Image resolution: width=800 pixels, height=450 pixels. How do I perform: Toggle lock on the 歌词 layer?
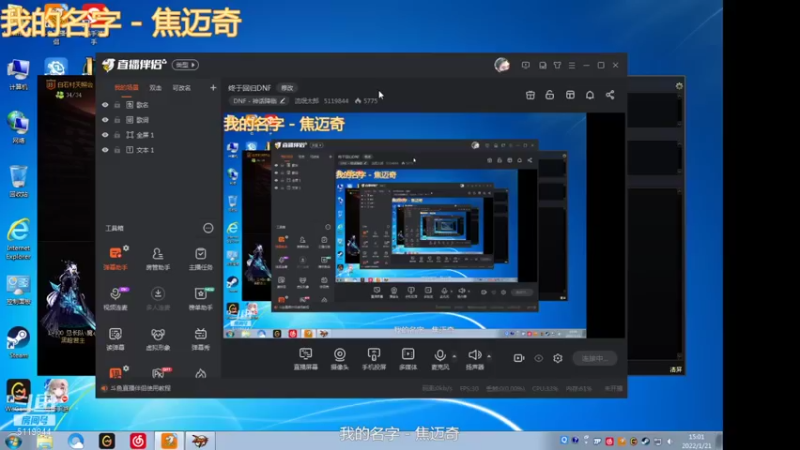point(117,120)
